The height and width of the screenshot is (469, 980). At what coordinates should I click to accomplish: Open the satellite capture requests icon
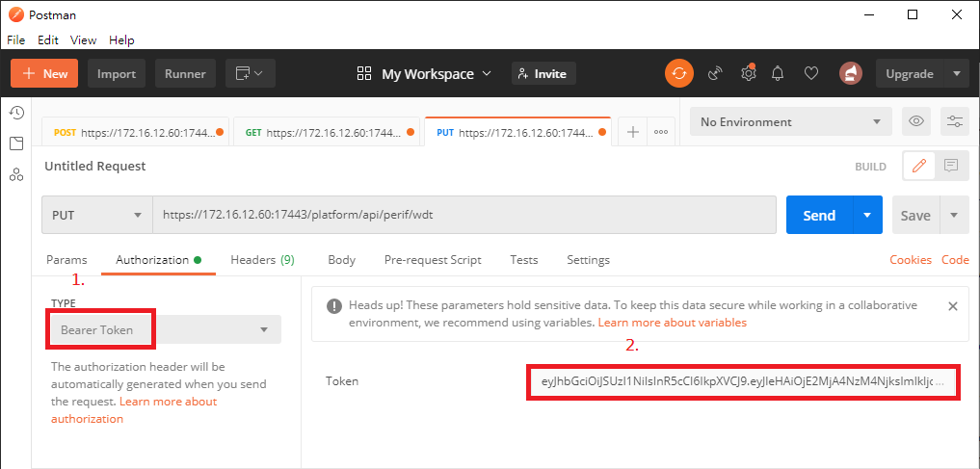tap(715, 73)
